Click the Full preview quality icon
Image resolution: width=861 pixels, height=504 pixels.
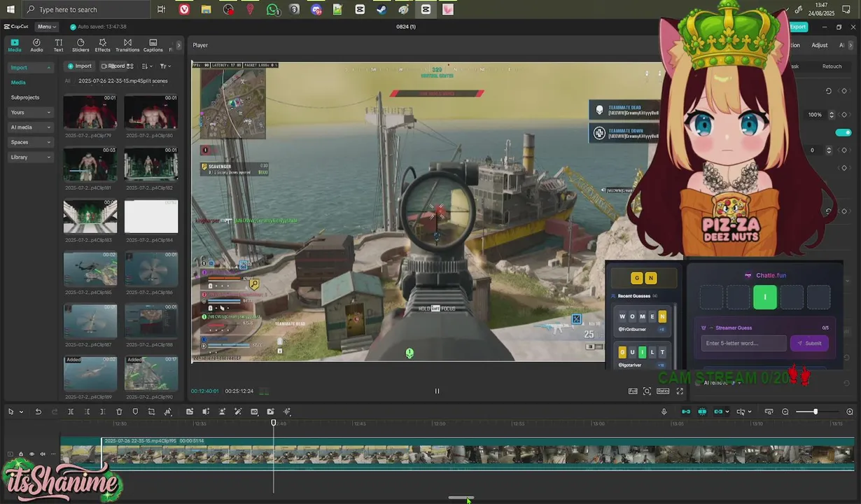click(x=633, y=391)
